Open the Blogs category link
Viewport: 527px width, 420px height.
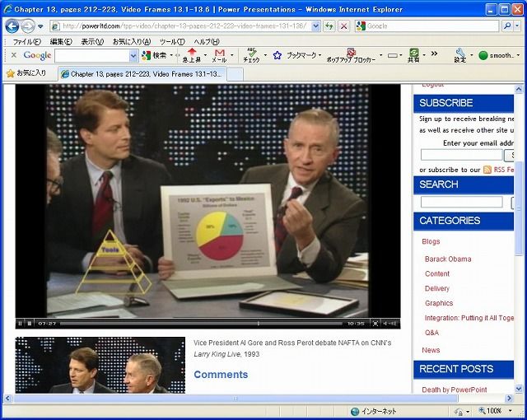[x=431, y=241]
